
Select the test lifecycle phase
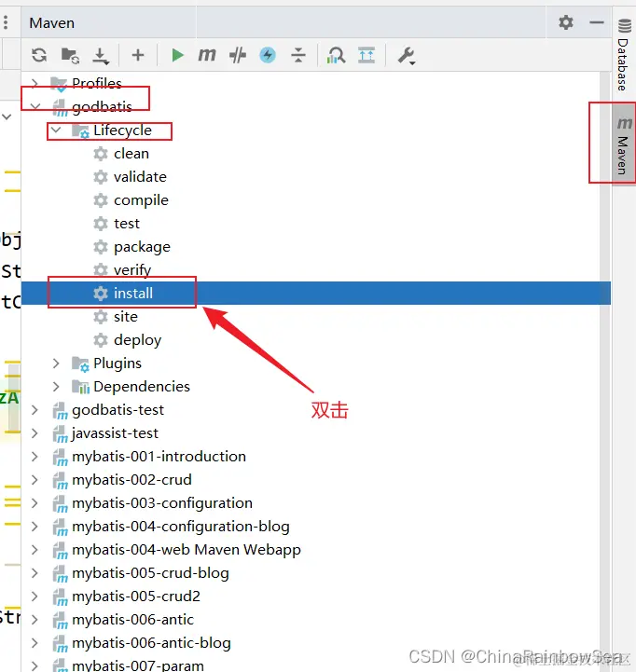(x=127, y=224)
